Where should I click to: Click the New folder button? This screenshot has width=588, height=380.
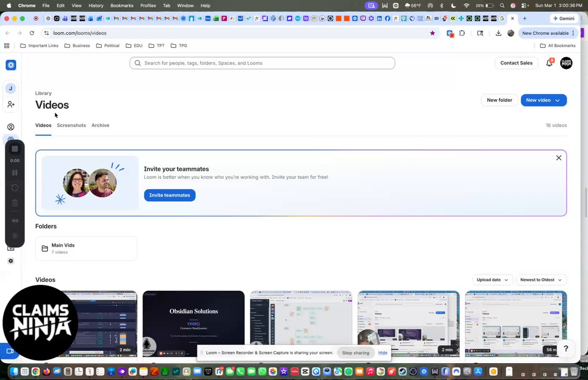(499, 100)
